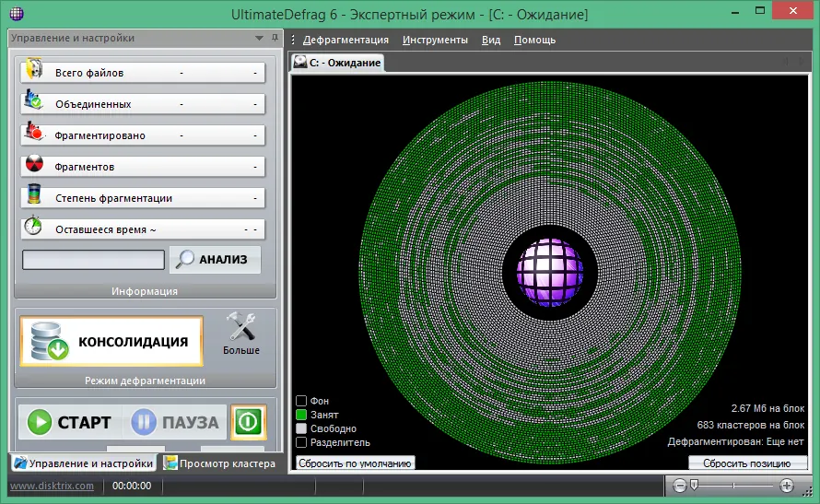
Task: Click the zoom out minus icon
Action: point(680,486)
